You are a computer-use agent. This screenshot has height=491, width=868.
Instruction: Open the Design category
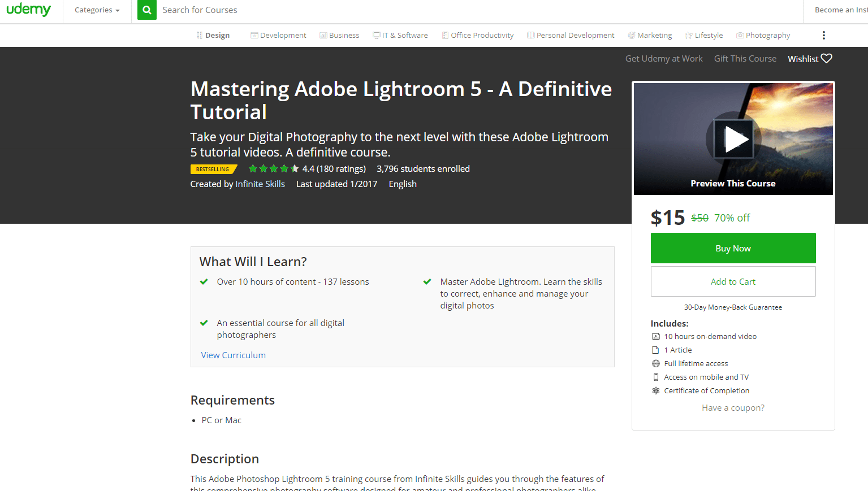(213, 35)
